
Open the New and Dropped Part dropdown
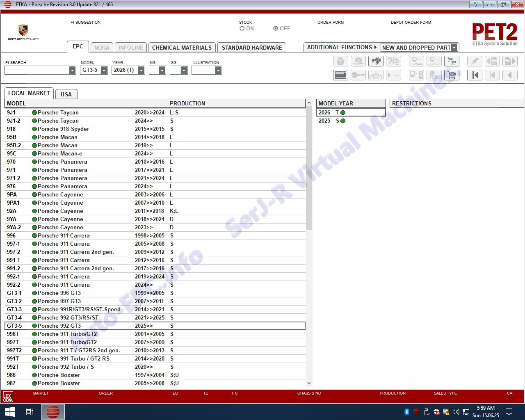pyautogui.click(x=454, y=48)
